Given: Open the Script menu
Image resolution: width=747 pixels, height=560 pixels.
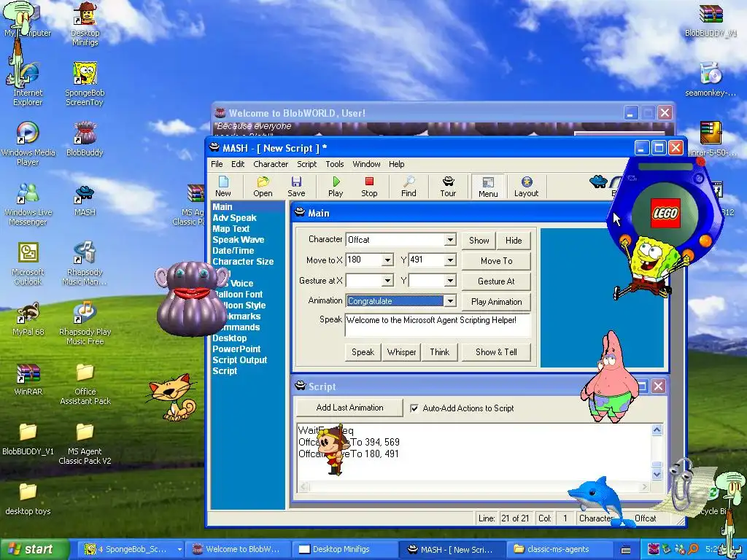Looking at the screenshot, I should pos(307,164).
